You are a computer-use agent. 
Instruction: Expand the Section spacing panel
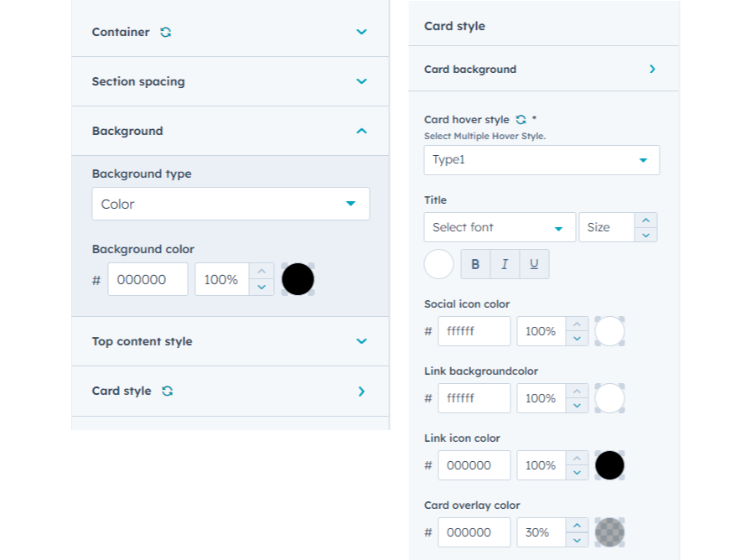[361, 81]
